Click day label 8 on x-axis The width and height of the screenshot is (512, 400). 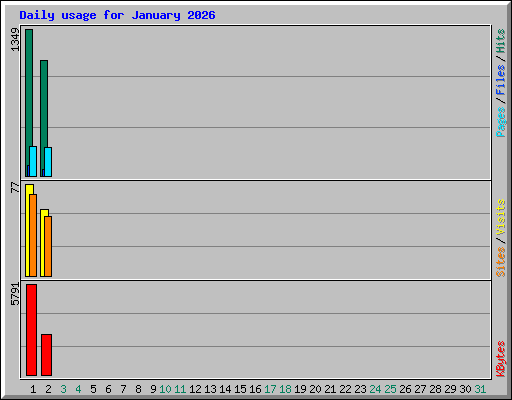[x=138, y=389]
